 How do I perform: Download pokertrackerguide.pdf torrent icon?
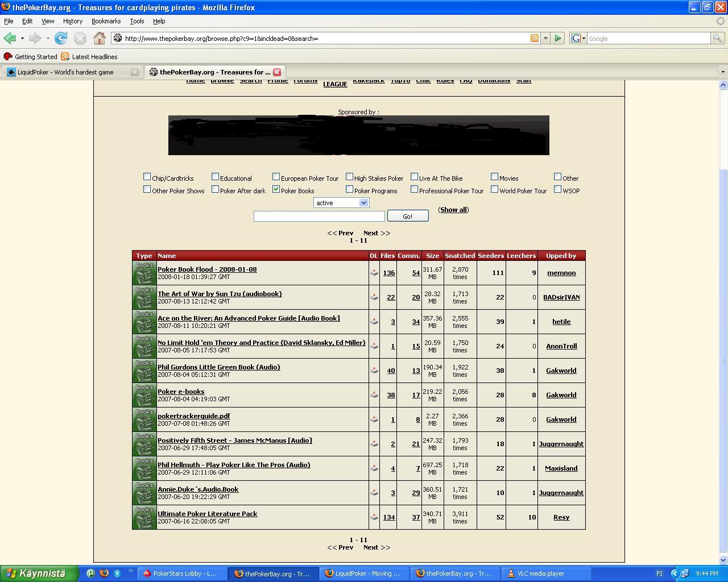click(x=374, y=419)
